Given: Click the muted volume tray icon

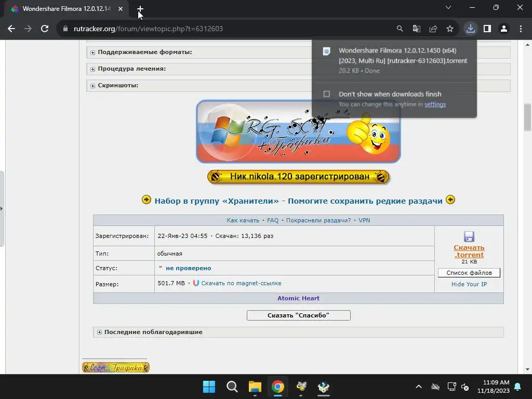Looking at the screenshot, I should [465, 387].
